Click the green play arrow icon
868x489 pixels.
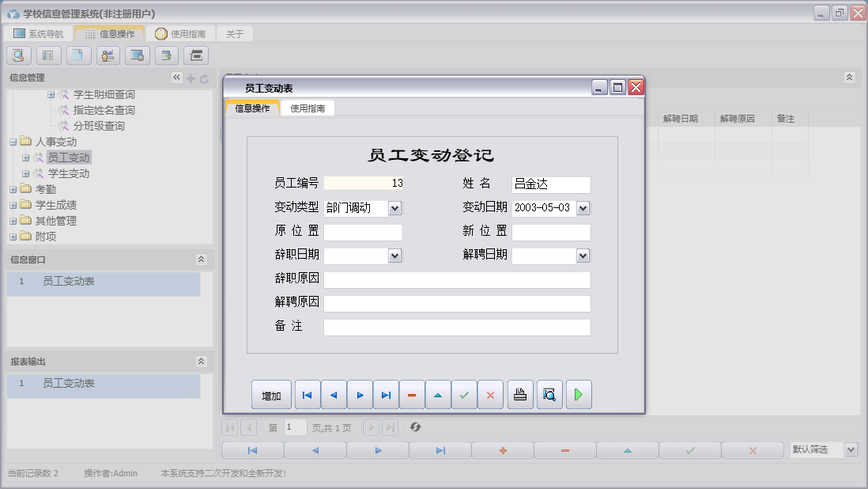tap(579, 395)
